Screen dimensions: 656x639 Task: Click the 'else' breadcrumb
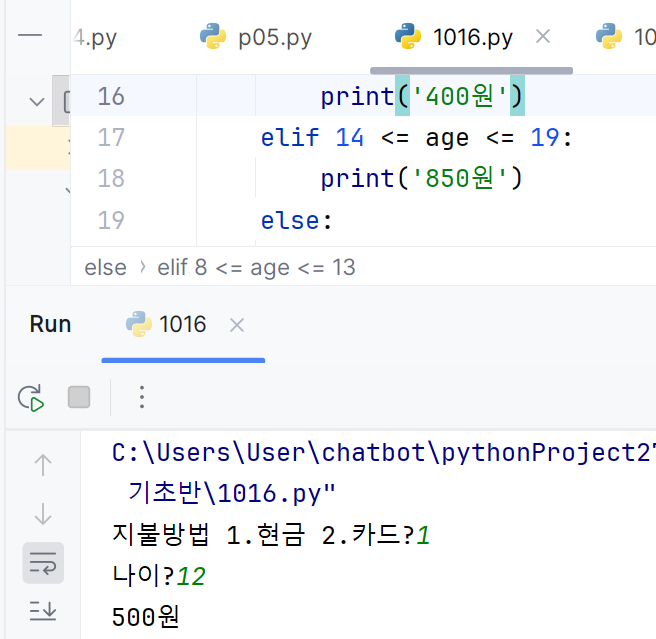105,267
